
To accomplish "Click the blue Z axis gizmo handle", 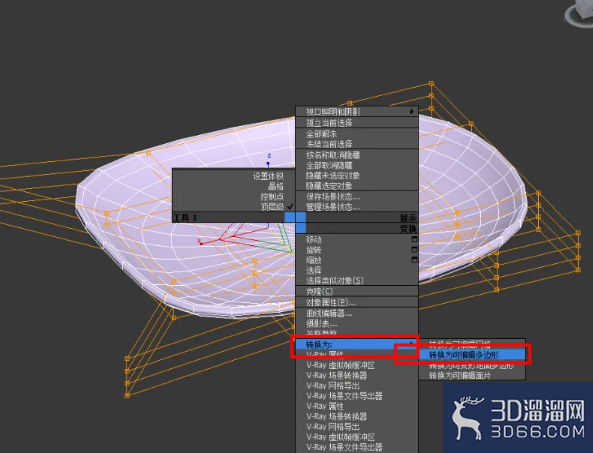I will click(268, 163).
